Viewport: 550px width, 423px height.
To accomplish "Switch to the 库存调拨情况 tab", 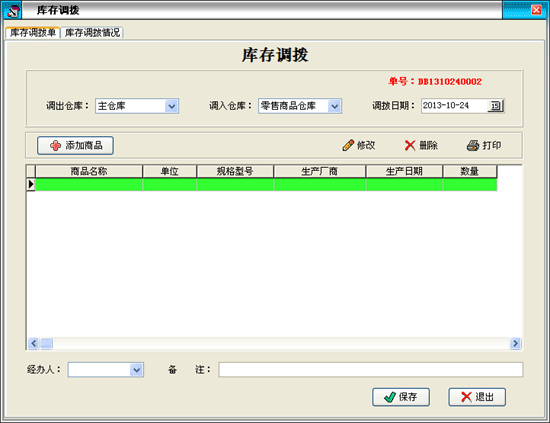I will 92,33.
